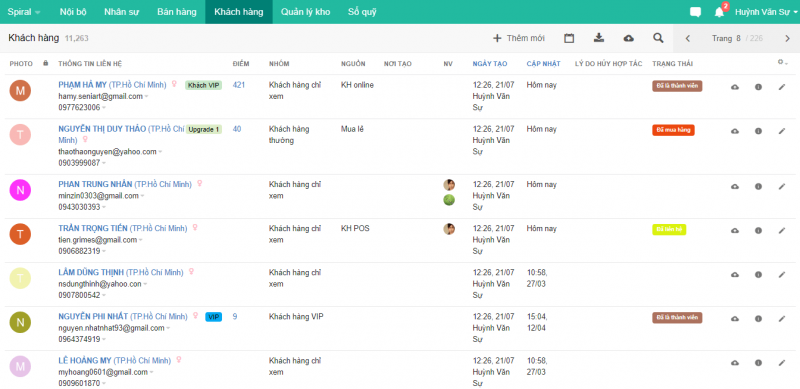This screenshot has height=389, width=800.
Task: Click the cloud upload toolbar icon
Action: click(629, 38)
